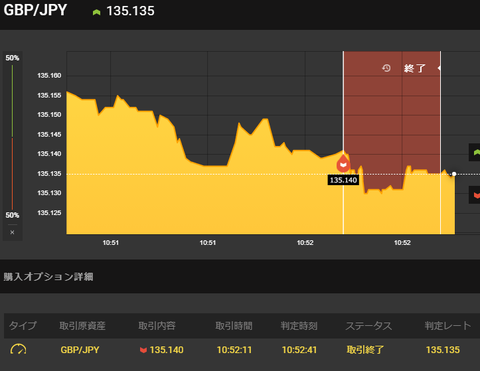Click the white current price dot on the chart
Screen dimensions: 480x371
coord(454,174)
